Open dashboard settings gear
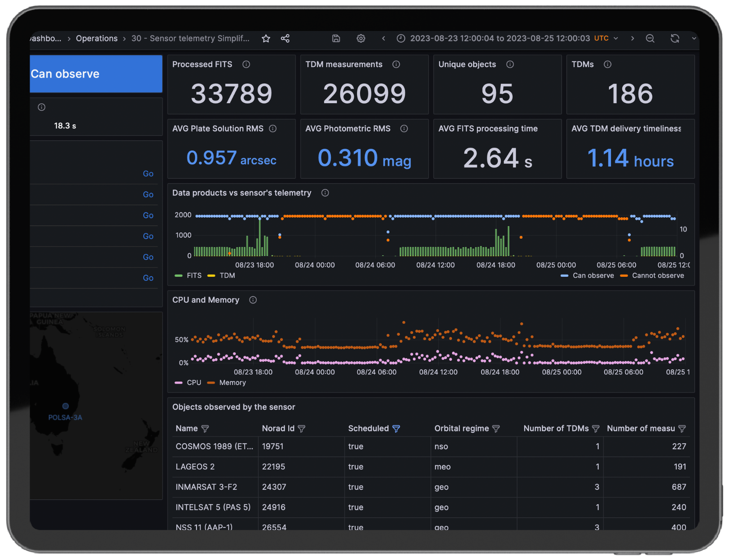The height and width of the screenshot is (560, 733). point(361,39)
